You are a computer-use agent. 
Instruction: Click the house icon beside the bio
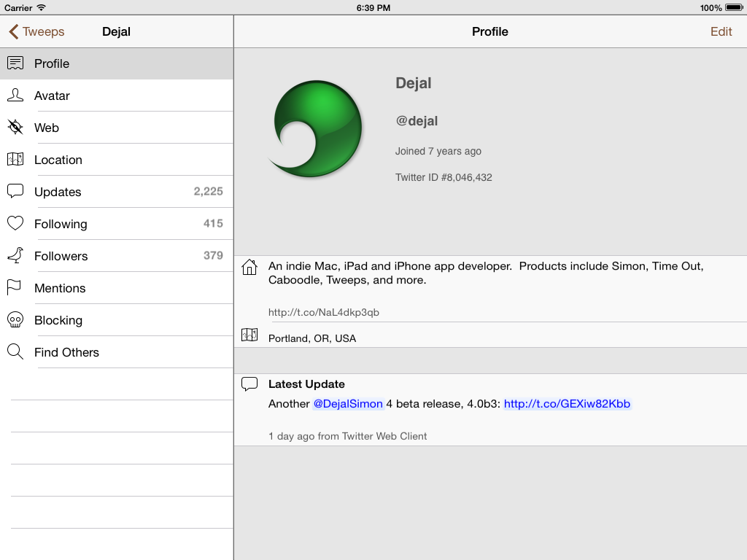(249, 267)
